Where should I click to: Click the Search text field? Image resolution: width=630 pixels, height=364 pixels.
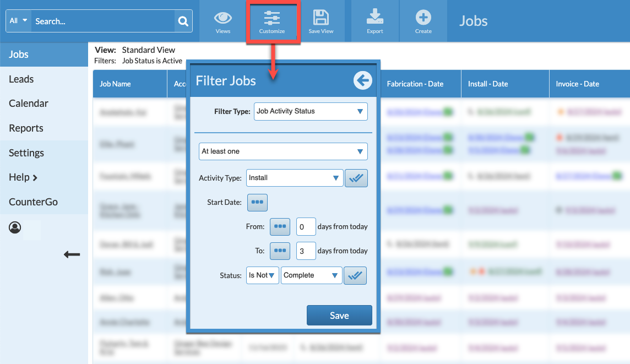pos(104,21)
